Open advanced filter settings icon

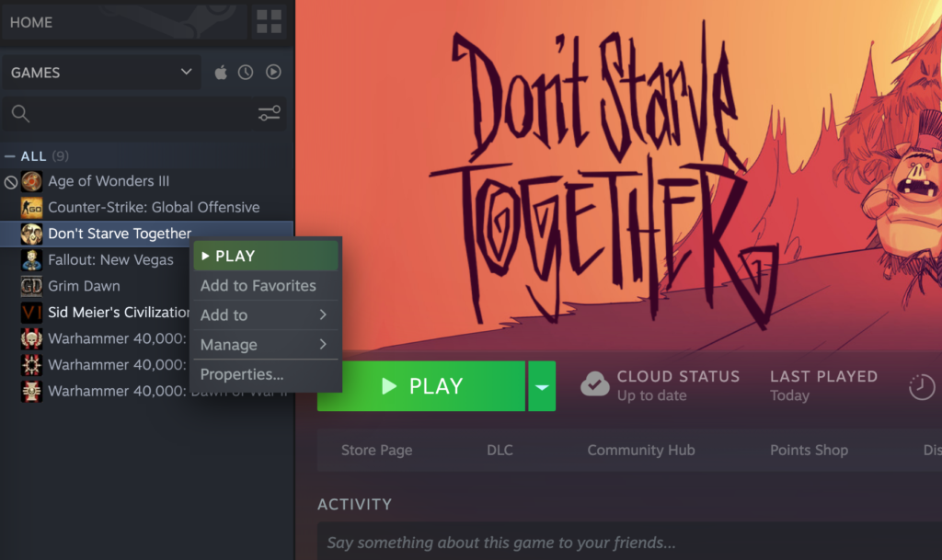(x=270, y=113)
